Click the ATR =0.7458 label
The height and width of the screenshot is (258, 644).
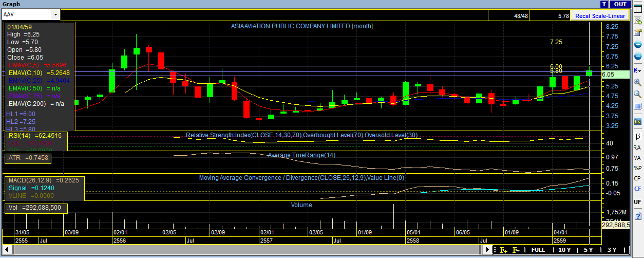click(28, 158)
